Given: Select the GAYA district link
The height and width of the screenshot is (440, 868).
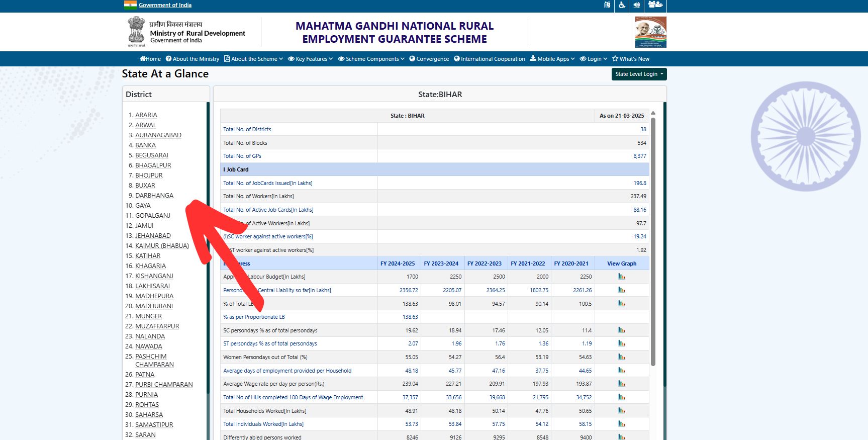Looking at the screenshot, I should click(x=143, y=206).
